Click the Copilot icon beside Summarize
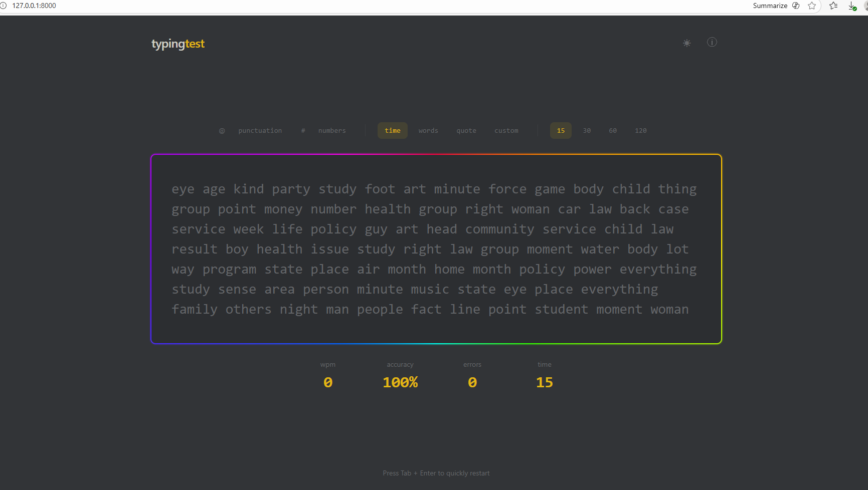Screen dimensions: 868x490 click(x=796, y=6)
